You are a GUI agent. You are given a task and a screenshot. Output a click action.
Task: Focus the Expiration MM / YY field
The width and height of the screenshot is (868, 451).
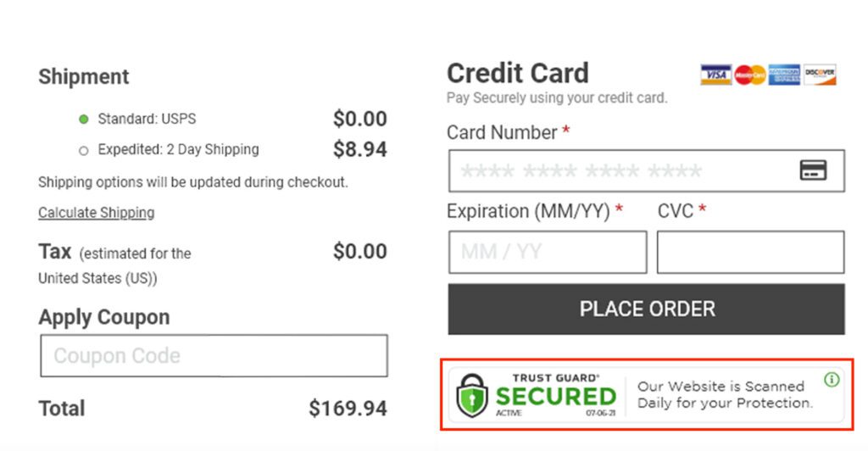pos(548,252)
